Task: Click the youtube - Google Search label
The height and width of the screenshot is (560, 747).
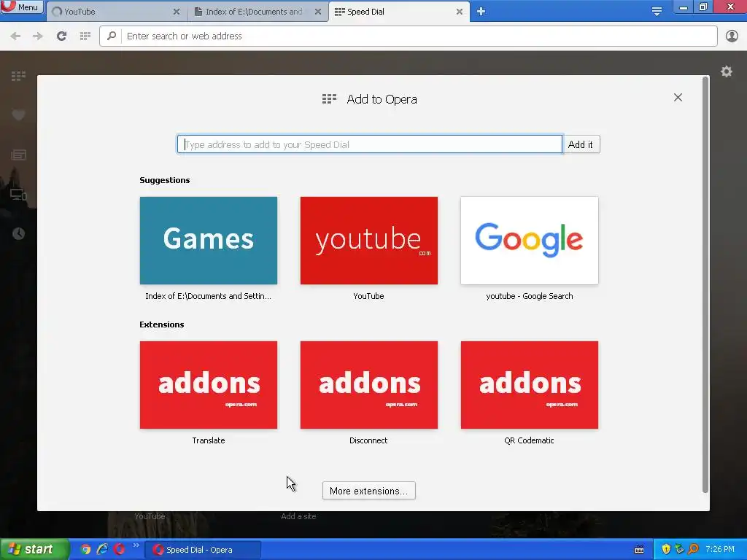Action: [x=530, y=296]
